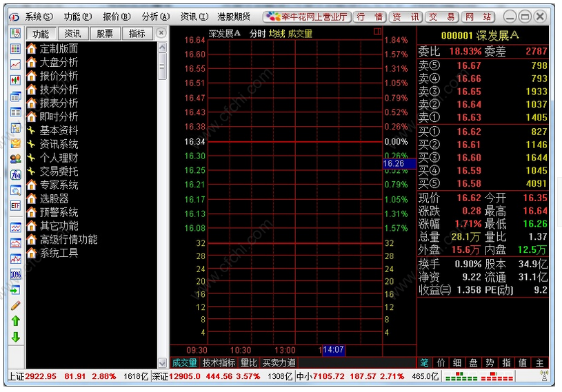The width and height of the screenshot is (562, 392).
Task: Click the green right-arrow export icon
Action: tap(15, 290)
